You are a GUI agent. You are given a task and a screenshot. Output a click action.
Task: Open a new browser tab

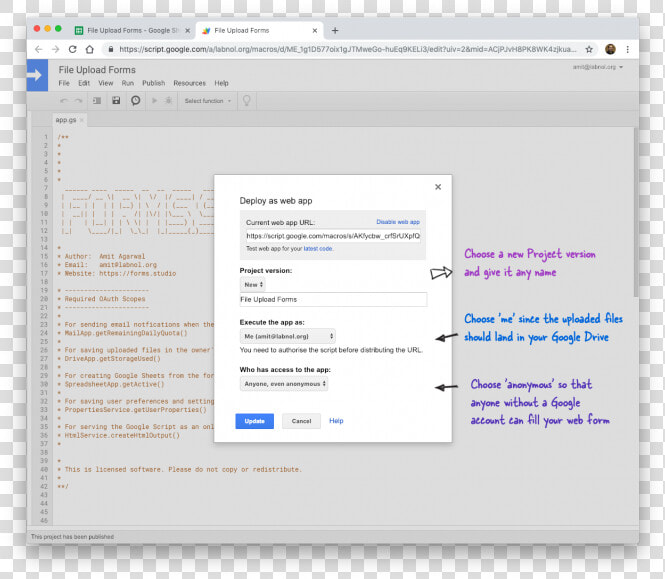pyautogui.click(x=335, y=31)
